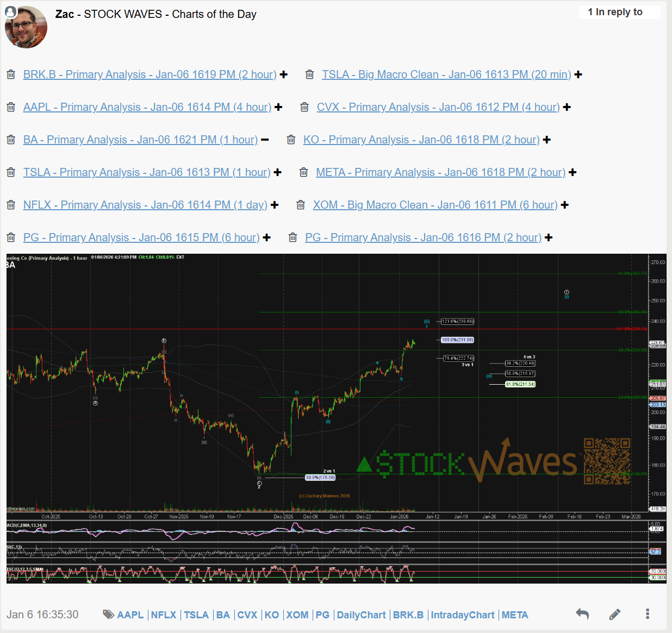Screen dimensions: 672x633
Task: Click trash icon beside TSLA Big Macro Clean
Action: click(309, 74)
